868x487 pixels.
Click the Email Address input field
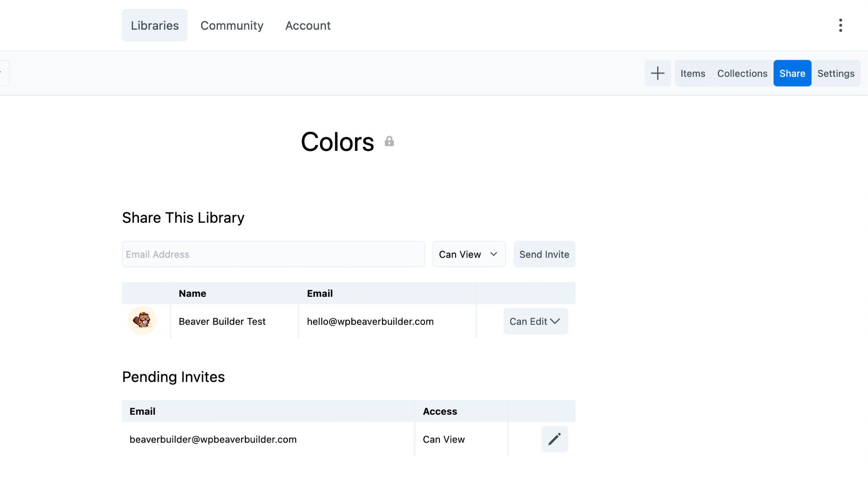tap(273, 254)
